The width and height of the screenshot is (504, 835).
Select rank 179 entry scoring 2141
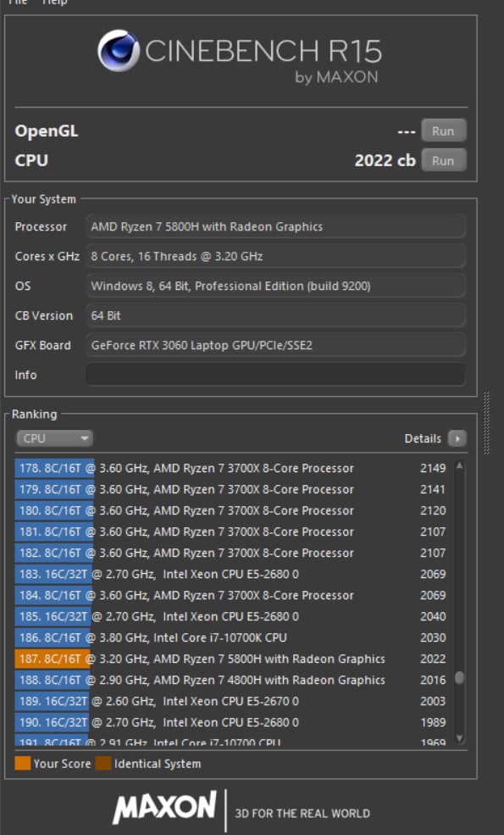[x=230, y=489]
